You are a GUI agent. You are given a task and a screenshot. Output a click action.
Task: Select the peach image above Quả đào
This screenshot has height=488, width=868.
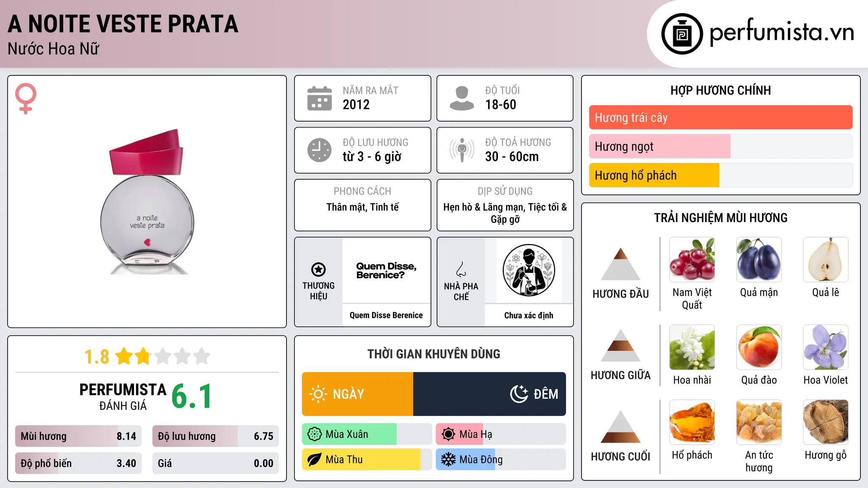(759, 347)
